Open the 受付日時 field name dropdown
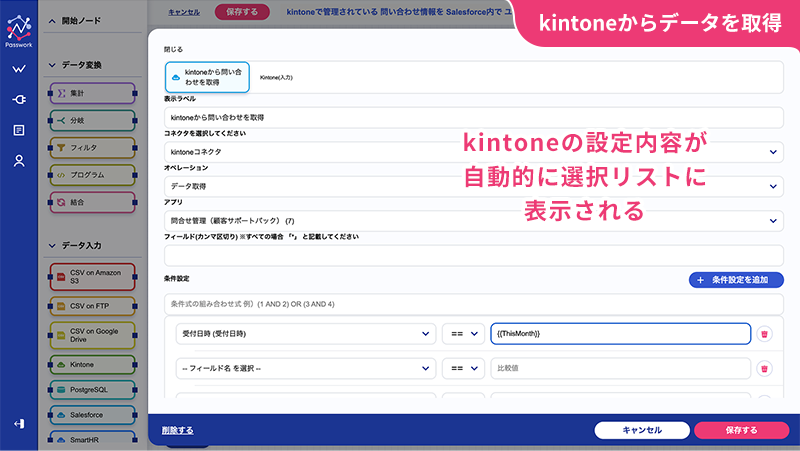Image resolution: width=800 pixels, height=451 pixels. point(306,334)
